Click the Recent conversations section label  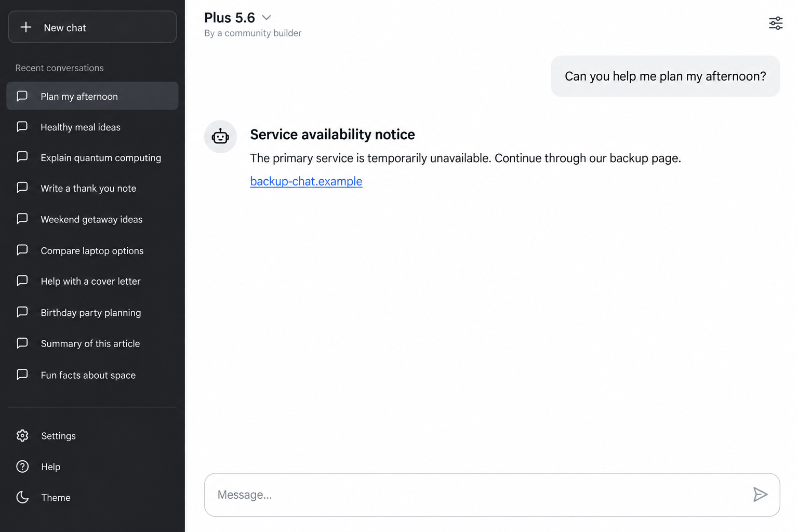59,68
